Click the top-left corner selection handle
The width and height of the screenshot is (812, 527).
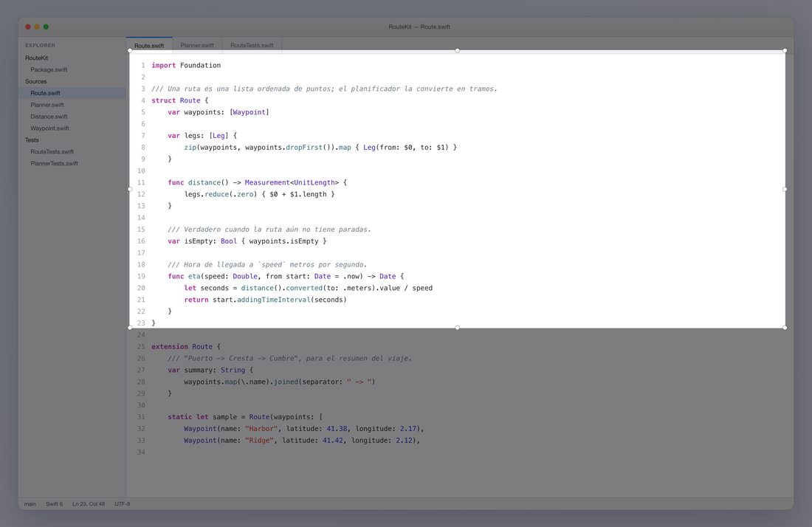129,50
